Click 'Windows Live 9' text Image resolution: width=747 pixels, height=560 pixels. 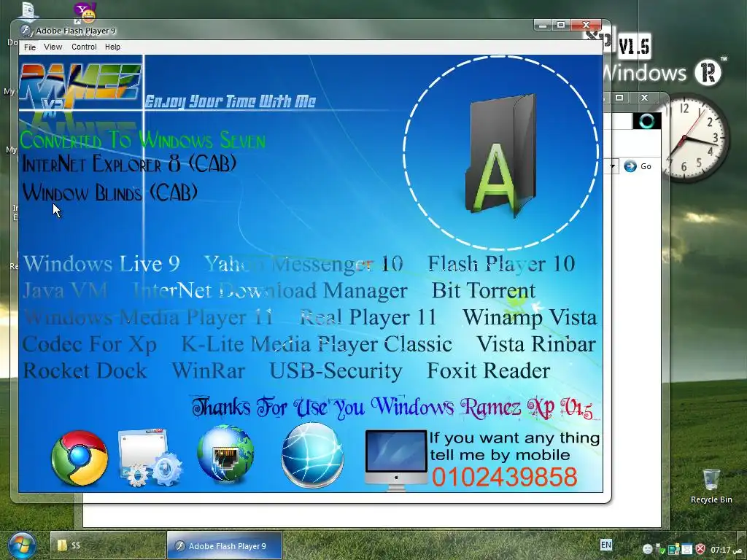(101, 263)
